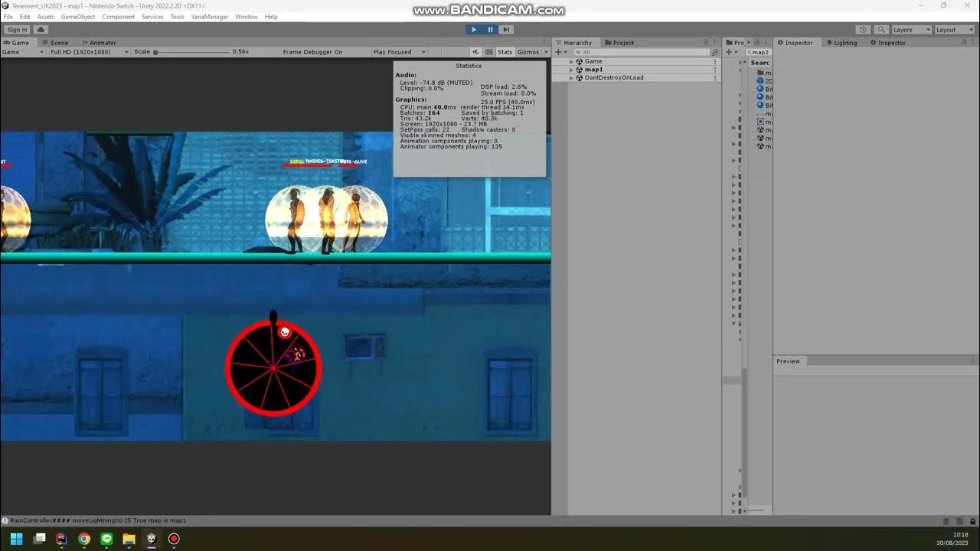Switch to the Hierarchy tab
The image size is (980, 551).
point(574,43)
